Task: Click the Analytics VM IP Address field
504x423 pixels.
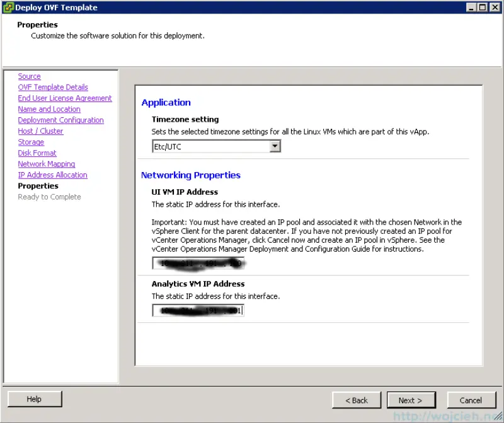Action: [198, 310]
